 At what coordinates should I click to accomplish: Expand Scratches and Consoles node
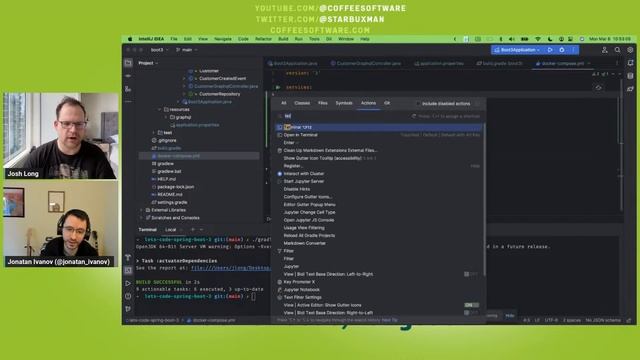(142, 218)
